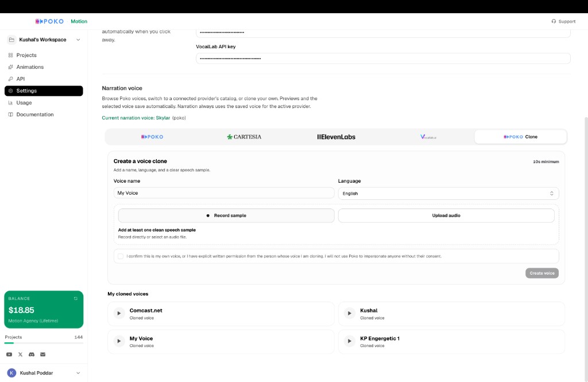Image resolution: width=588 pixels, height=382 pixels.
Task: Go to Animations in the sidebar
Action: click(x=44, y=67)
